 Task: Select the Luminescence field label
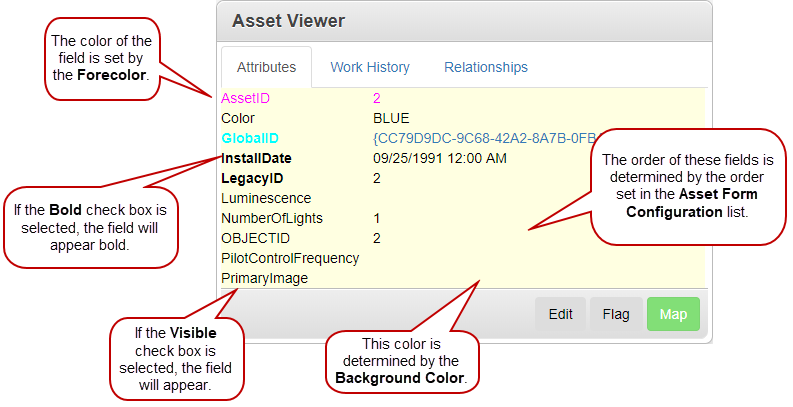[x=266, y=198]
